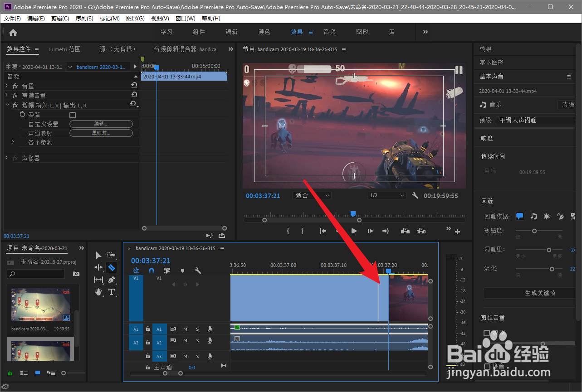Enable voice-over record on A1
The image size is (582, 392).
click(x=210, y=329)
